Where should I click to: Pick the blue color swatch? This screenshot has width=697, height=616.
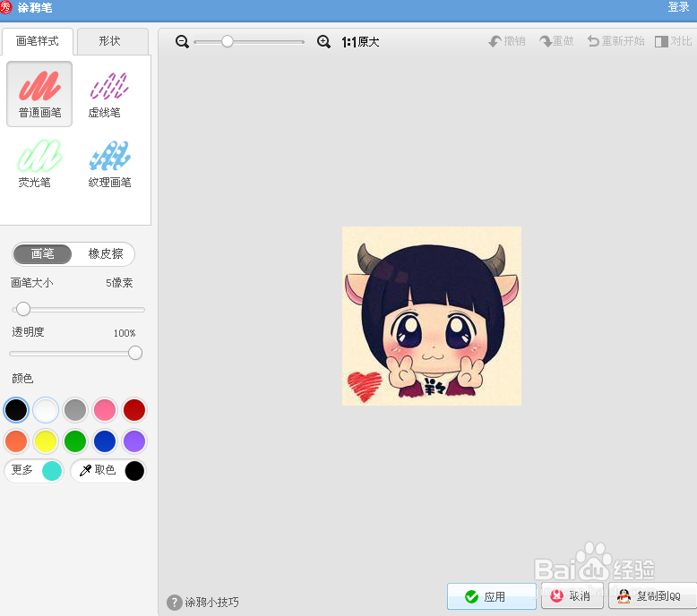point(105,441)
